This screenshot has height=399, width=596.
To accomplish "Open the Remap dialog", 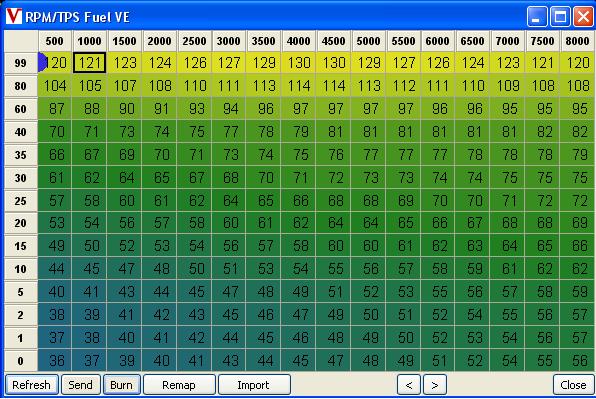I will pos(179,385).
